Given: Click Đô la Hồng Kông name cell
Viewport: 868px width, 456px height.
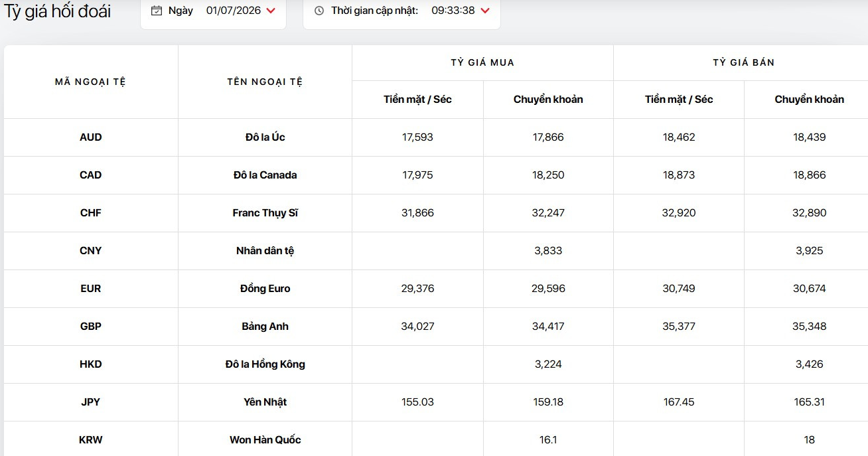Looking at the screenshot, I should click(x=265, y=364).
